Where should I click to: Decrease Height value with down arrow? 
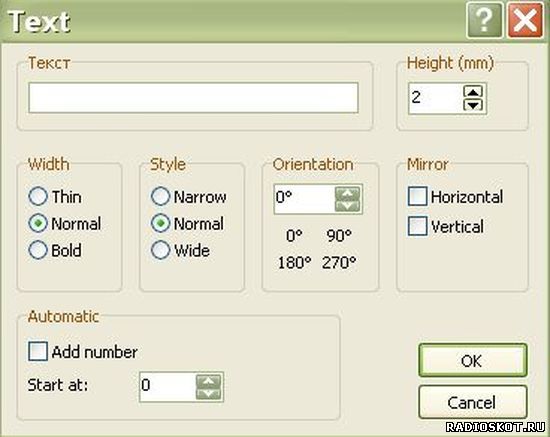tap(473, 105)
